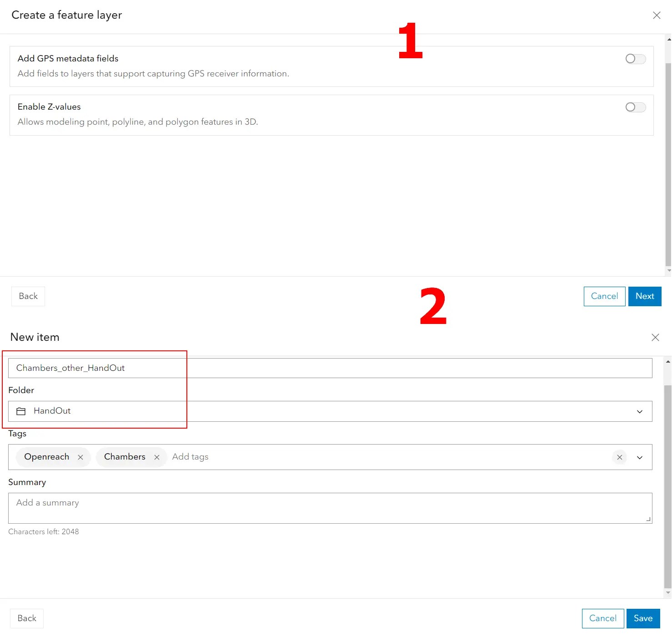
Task: Save the new item
Action: coord(643,618)
